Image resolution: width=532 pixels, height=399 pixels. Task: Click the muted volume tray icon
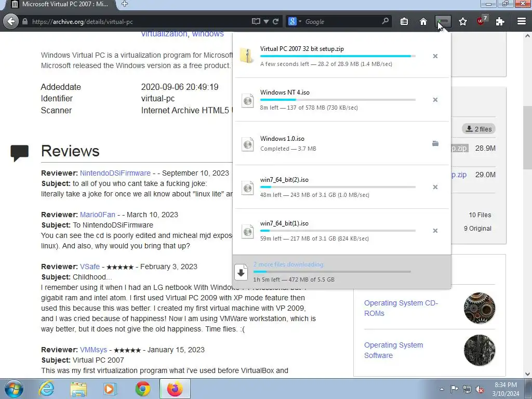480,389
